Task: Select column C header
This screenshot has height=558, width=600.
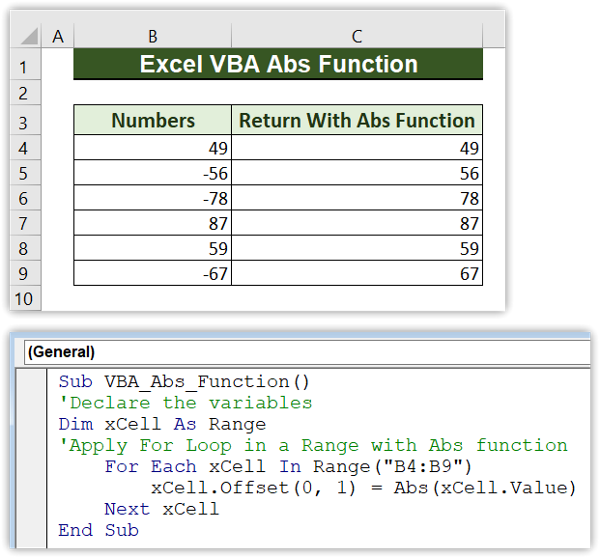Action: 357,36
